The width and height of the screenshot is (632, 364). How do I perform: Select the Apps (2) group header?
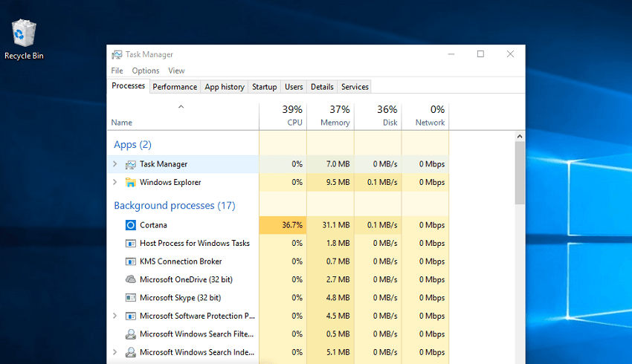(132, 145)
